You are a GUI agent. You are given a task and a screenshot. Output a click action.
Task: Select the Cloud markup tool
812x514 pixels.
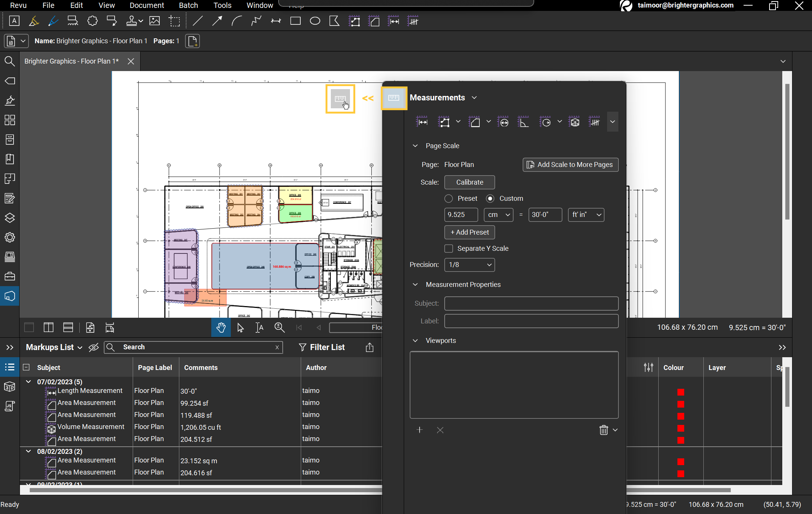[92, 21]
